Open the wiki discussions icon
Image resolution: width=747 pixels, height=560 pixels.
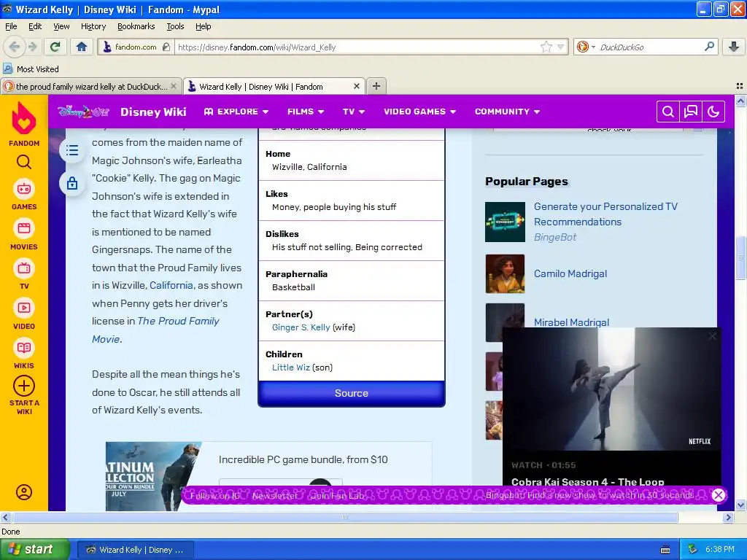[690, 112]
